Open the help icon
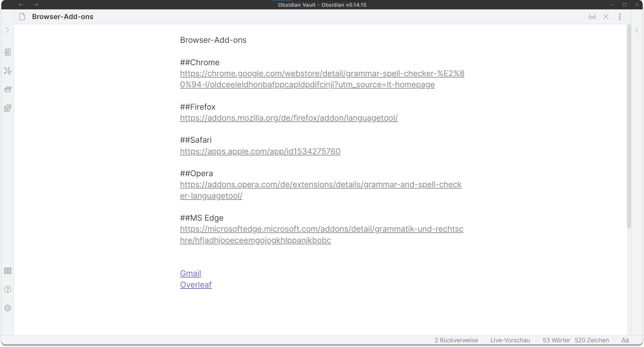 [x=7, y=290]
